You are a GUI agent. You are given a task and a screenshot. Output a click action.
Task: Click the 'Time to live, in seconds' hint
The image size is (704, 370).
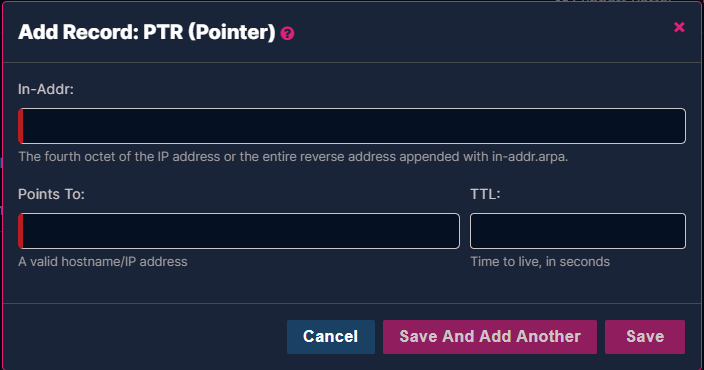540,261
